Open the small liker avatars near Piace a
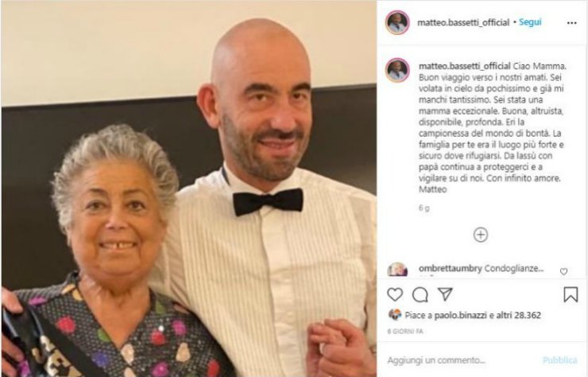This screenshot has height=377, width=588. click(394, 315)
